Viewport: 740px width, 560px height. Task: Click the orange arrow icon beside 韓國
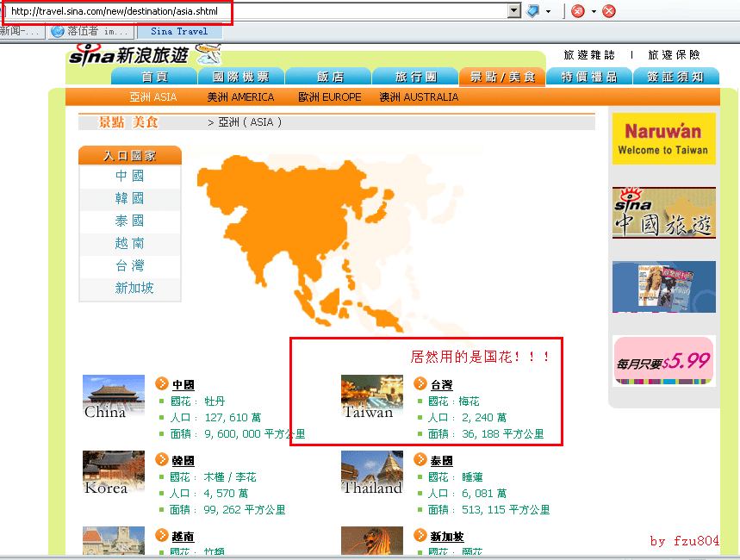[x=162, y=459]
